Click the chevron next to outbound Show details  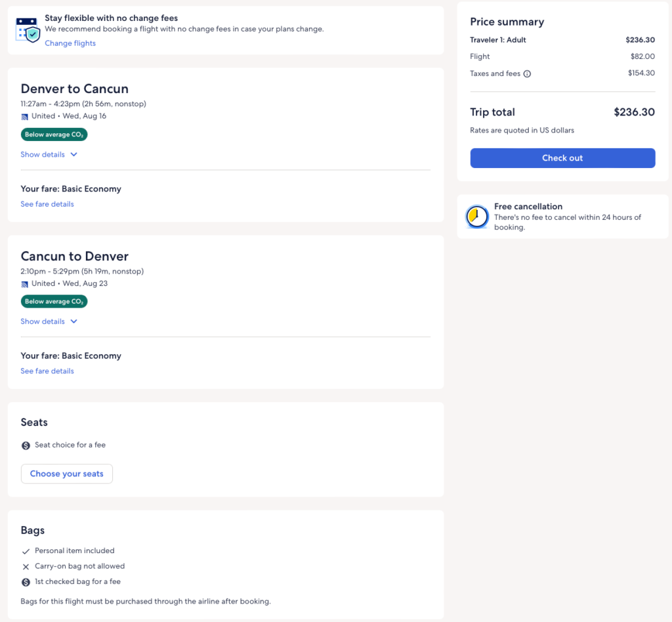tap(73, 155)
